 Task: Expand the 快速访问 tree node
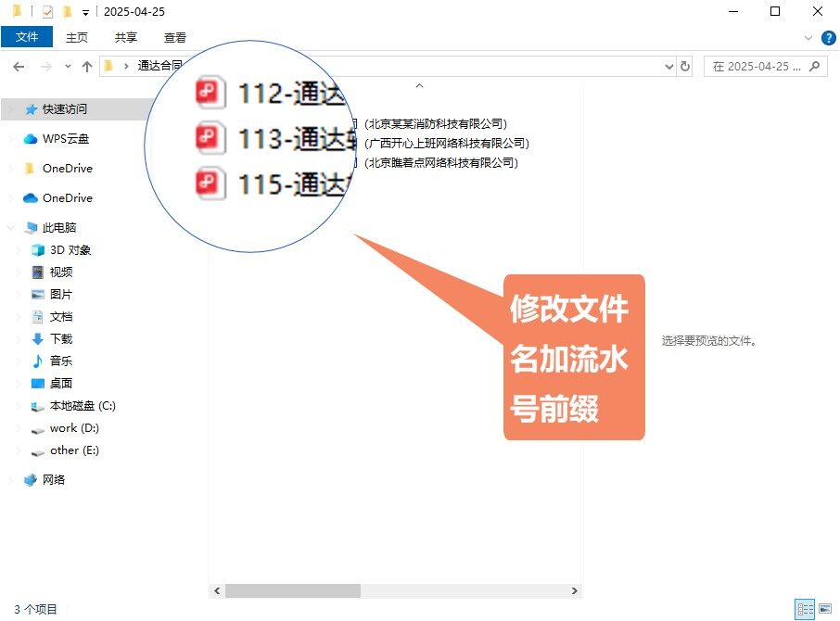click(x=10, y=109)
